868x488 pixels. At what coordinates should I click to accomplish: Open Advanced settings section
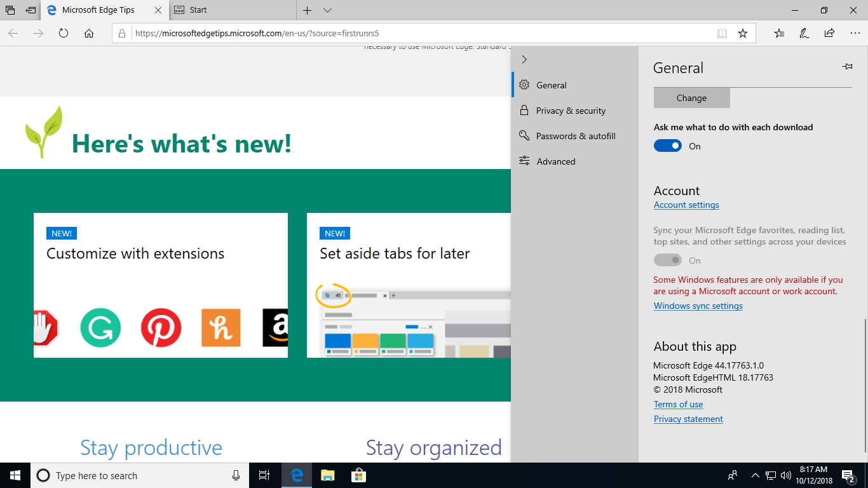574,161
